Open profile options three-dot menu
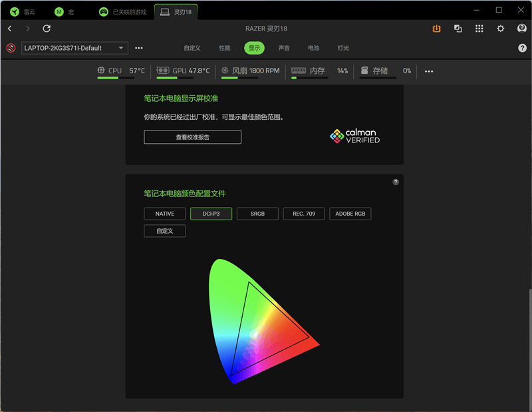This screenshot has width=532, height=412. 139,48
